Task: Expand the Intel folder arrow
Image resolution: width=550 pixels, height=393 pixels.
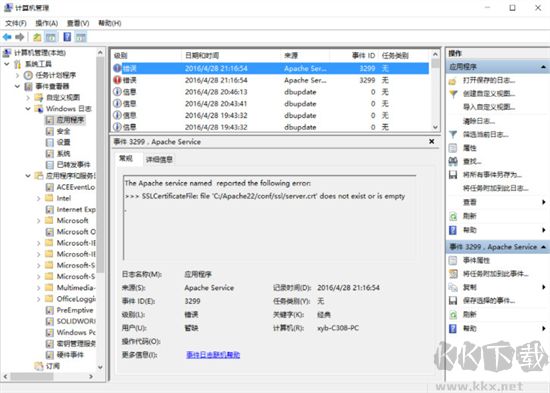Action: point(39,199)
